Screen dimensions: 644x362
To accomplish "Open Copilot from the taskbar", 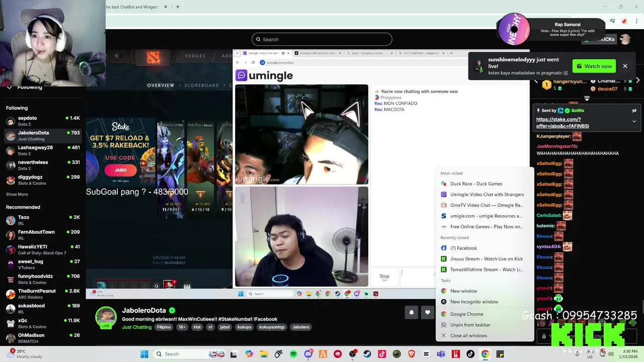I will click(249, 354).
